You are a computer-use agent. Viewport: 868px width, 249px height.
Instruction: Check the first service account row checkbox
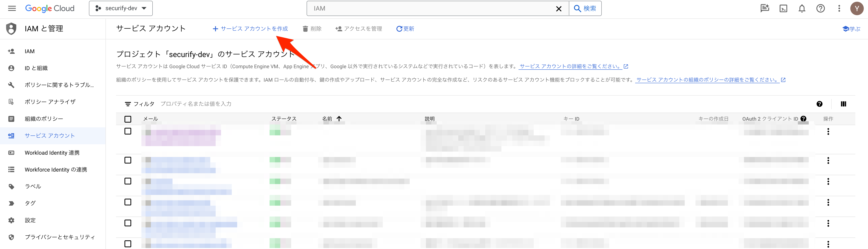(128, 131)
